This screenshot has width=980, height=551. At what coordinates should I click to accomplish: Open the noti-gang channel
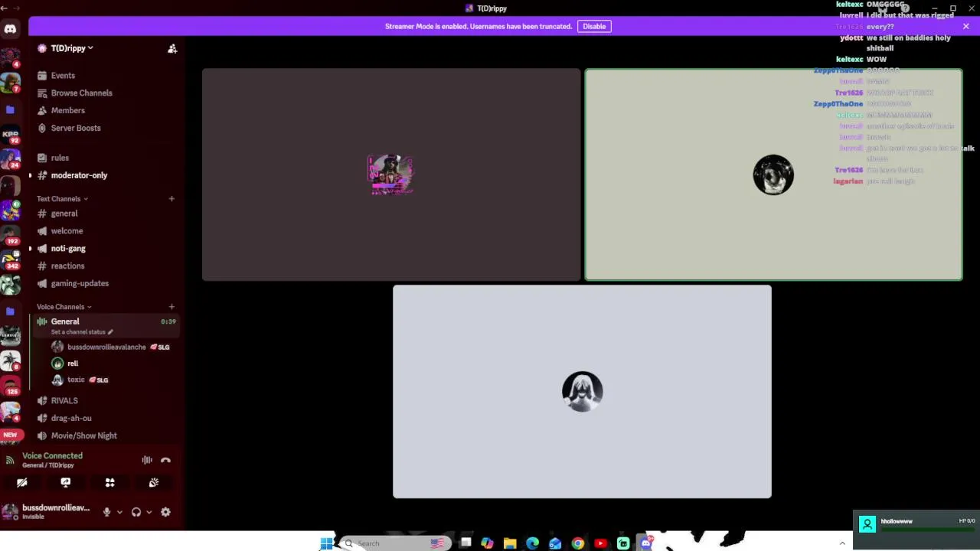point(68,249)
